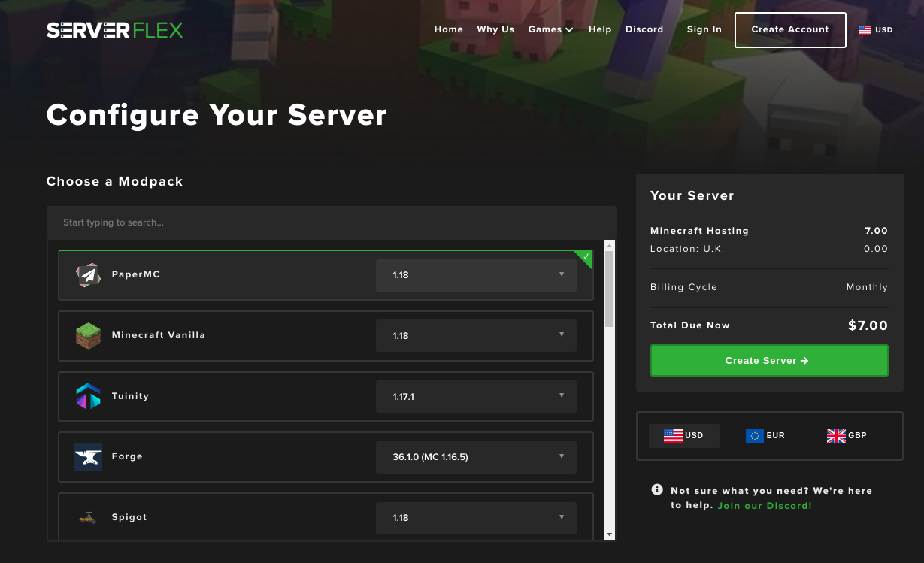The image size is (924, 563).
Task: Select the PaperMC modpack icon
Action: pyautogui.click(x=88, y=275)
